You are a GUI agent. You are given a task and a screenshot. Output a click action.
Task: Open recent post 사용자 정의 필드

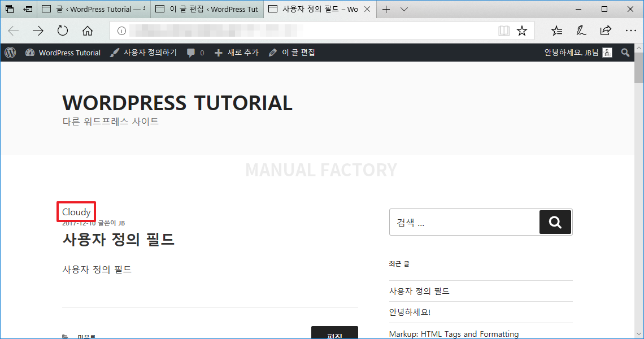pos(419,291)
